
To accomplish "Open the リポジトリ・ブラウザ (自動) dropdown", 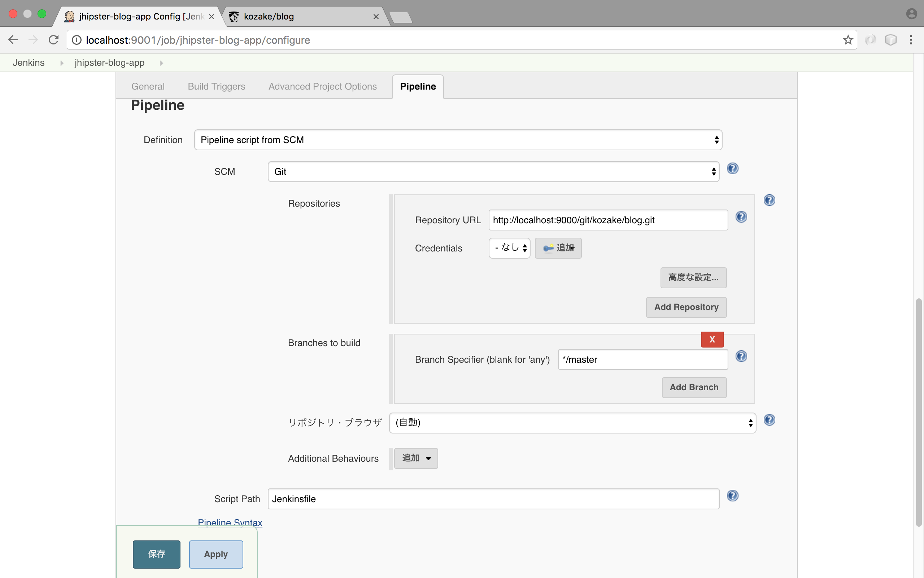I will pyautogui.click(x=572, y=423).
